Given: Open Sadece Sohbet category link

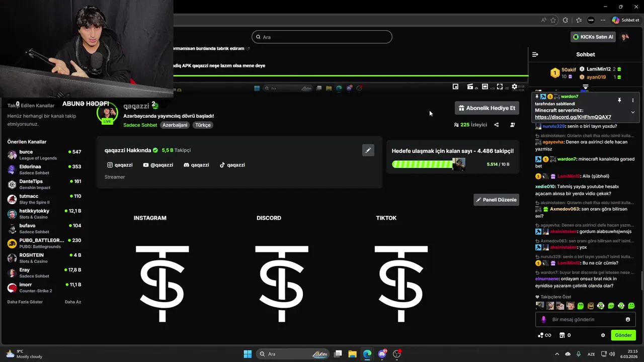Looking at the screenshot, I should pyautogui.click(x=140, y=125).
